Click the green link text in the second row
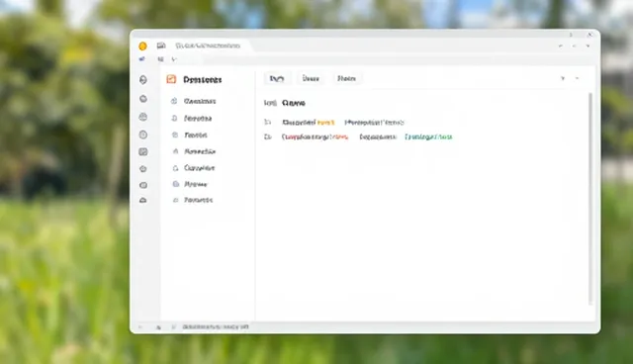This screenshot has width=633, height=364. click(x=428, y=137)
